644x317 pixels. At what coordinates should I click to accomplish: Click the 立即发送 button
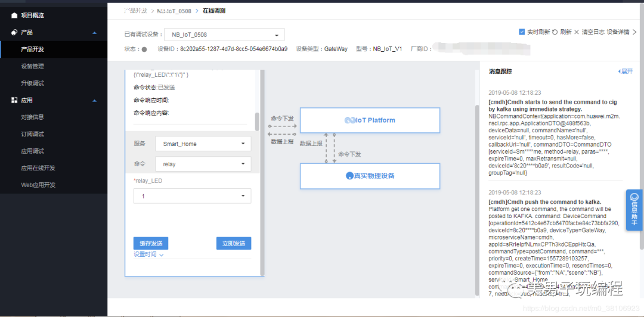234,243
